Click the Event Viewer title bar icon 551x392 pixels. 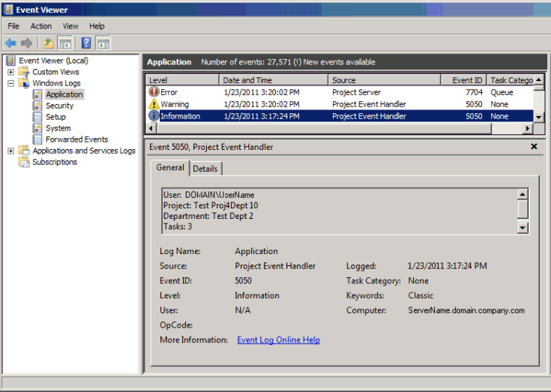pyautogui.click(x=9, y=10)
